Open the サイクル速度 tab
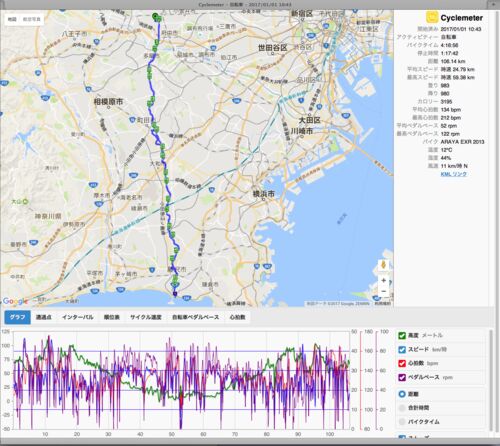 146,317
